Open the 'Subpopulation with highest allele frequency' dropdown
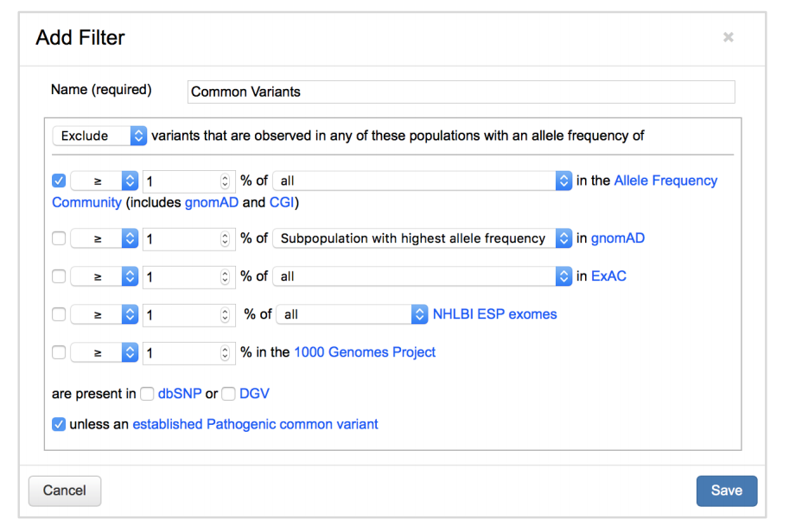Viewport: 802px width, 532px height. pyautogui.click(x=423, y=238)
